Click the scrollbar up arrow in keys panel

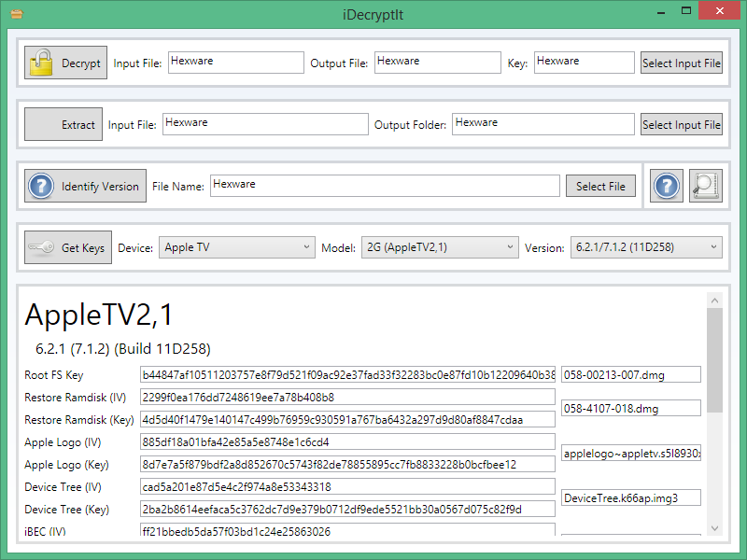(714, 300)
